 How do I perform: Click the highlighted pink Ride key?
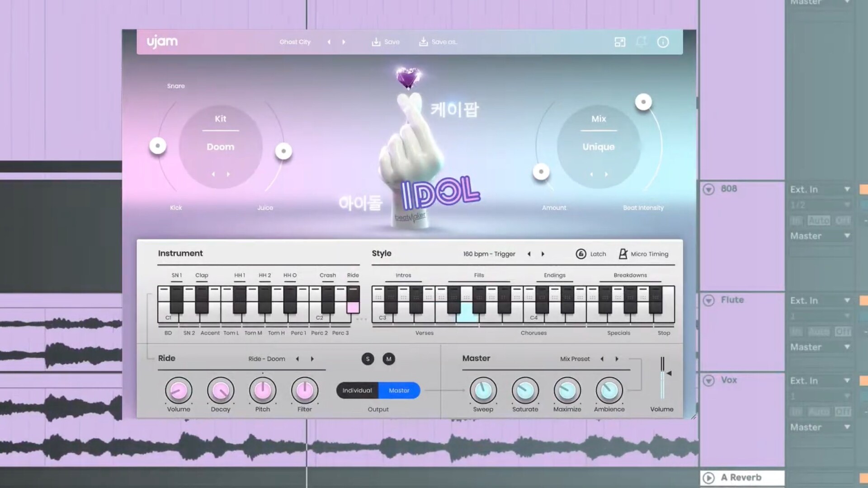(x=353, y=307)
